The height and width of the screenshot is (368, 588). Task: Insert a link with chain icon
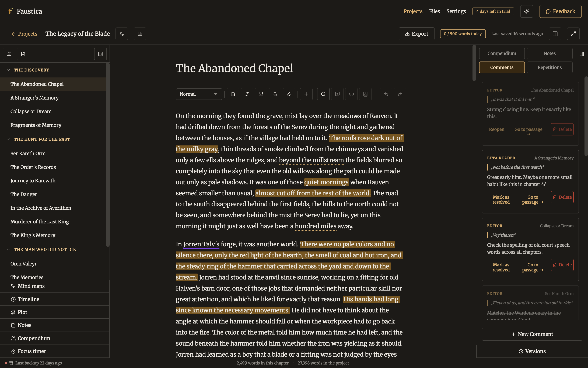point(351,94)
